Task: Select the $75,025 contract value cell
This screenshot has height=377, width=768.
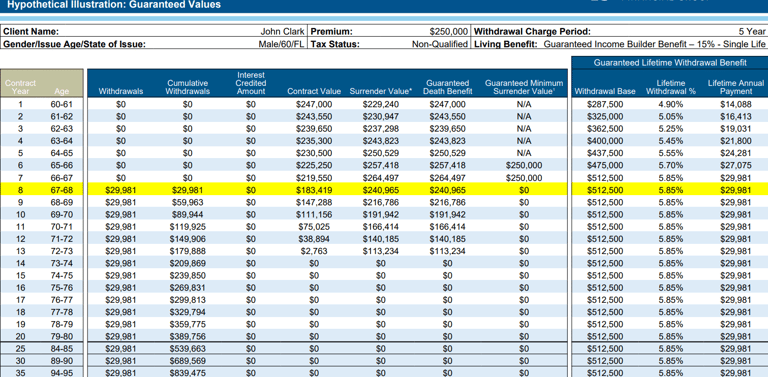Action: tap(314, 227)
